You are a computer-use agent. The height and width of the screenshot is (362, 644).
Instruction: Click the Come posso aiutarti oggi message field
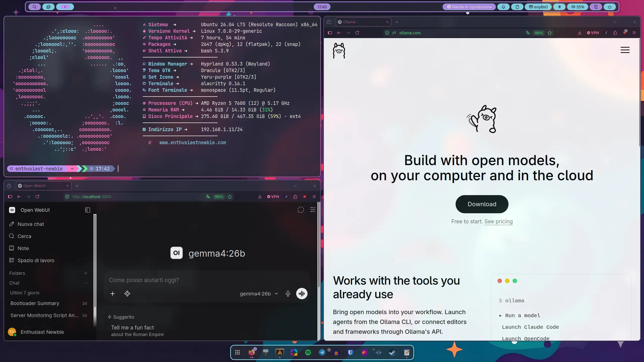[x=207, y=280]
